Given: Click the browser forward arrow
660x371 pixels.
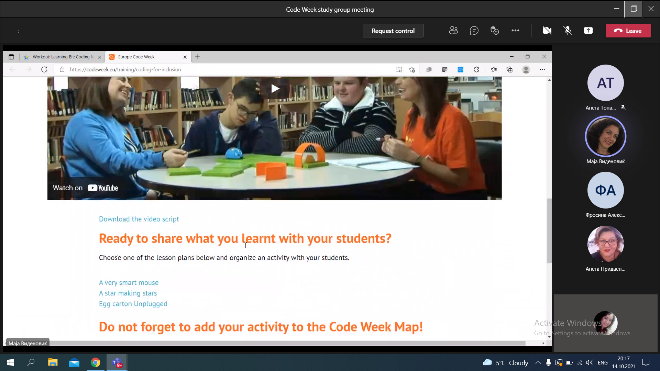Looking at the screenshot, I should [28, 69].
